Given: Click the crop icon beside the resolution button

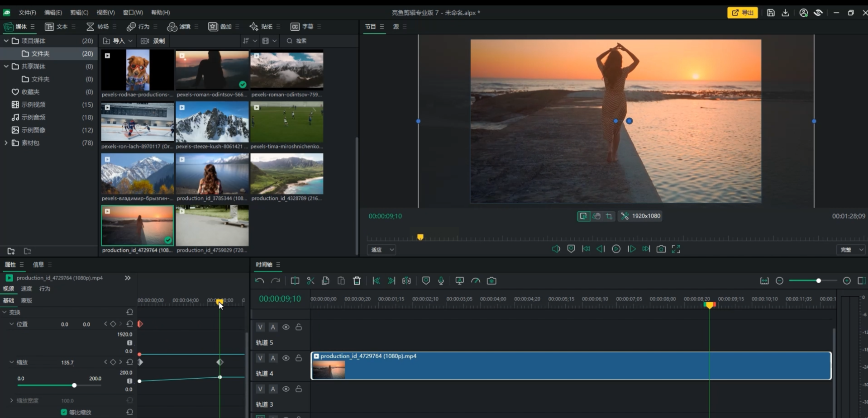Looking at the screenshot, I should pyautogui.click(x=609, y=216).
